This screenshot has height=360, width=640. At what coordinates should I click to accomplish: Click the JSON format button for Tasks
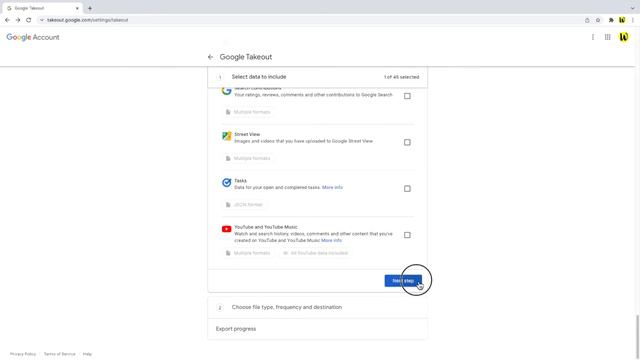point(244,204)
